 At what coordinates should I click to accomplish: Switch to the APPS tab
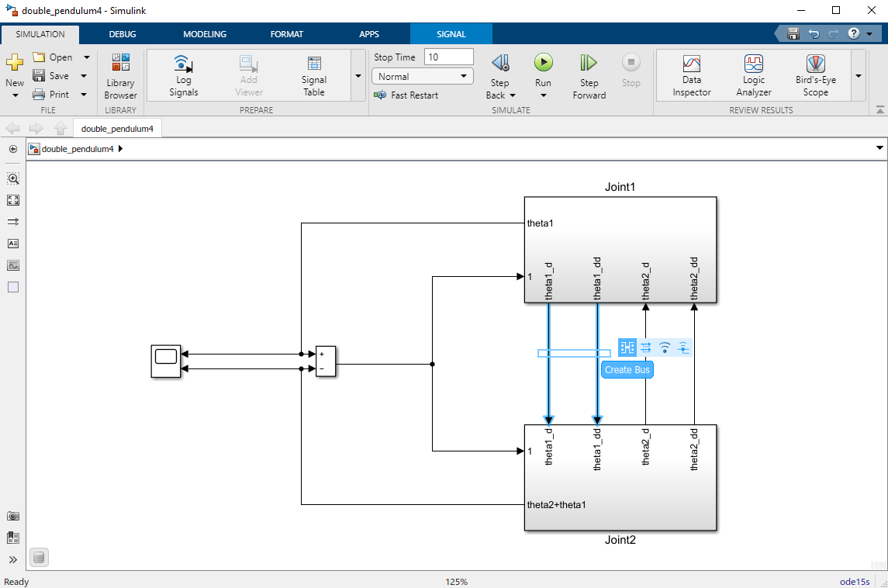(x=368, y=34)
